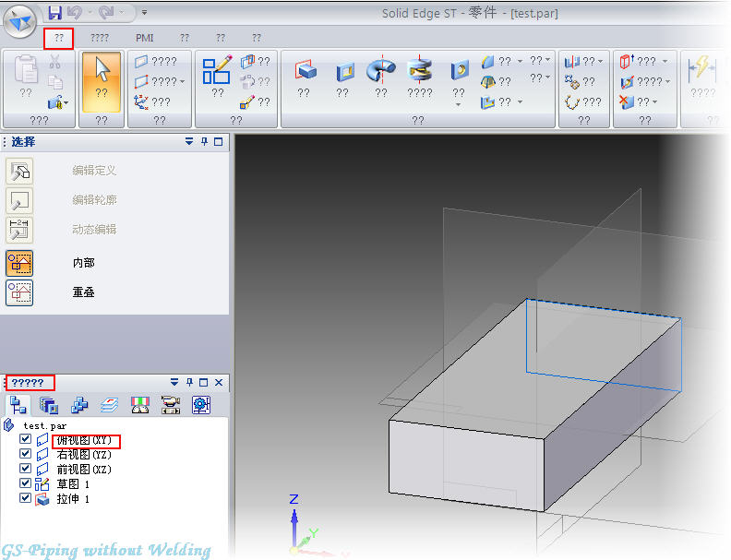
Task: Click the coordinate system axes icon
Action: coord(141,101)
